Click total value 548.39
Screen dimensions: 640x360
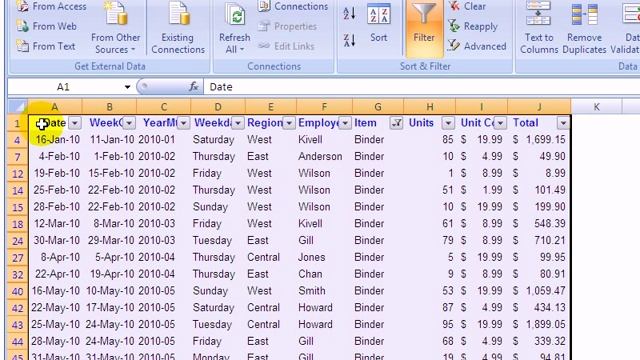tap(540, 224)
